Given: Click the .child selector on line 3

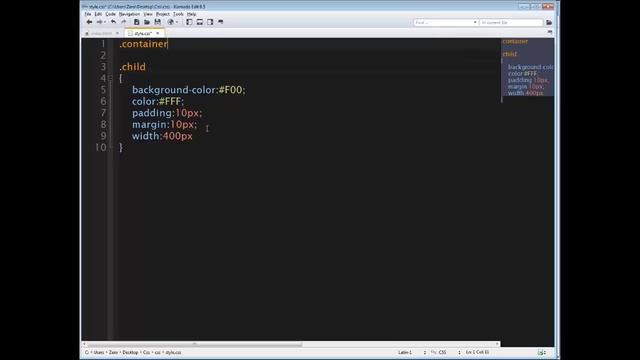Looking at the screenshot, I should click(x=133, y=67).
